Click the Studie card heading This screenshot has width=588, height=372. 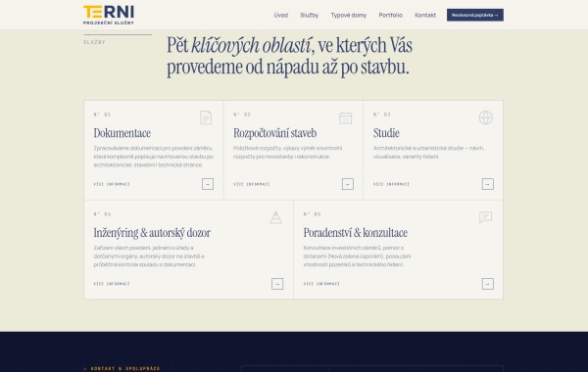tap(386, 133)
